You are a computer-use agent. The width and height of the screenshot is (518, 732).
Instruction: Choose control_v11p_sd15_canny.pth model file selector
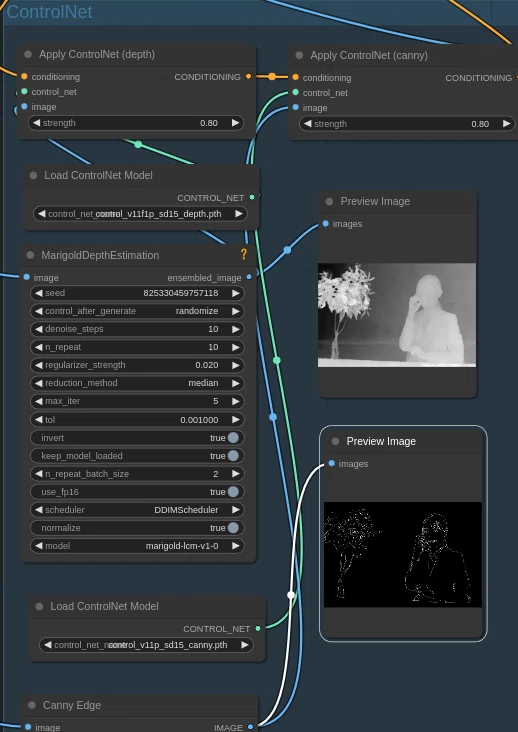point(146,645)
